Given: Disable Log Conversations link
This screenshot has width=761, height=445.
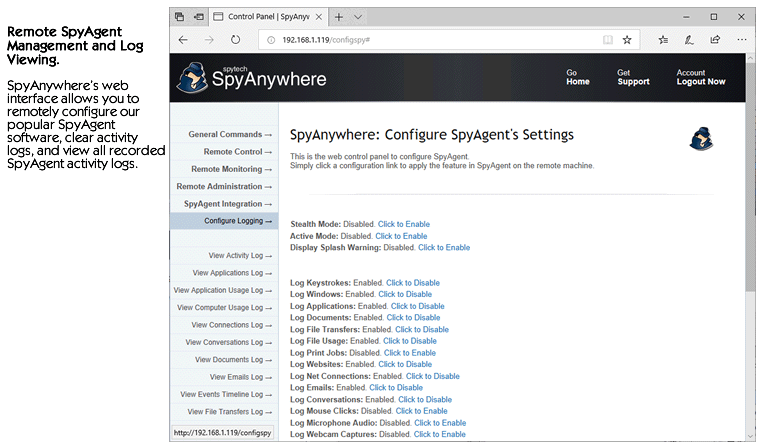Looking at the screenshot, I should (x=425, y=399).
